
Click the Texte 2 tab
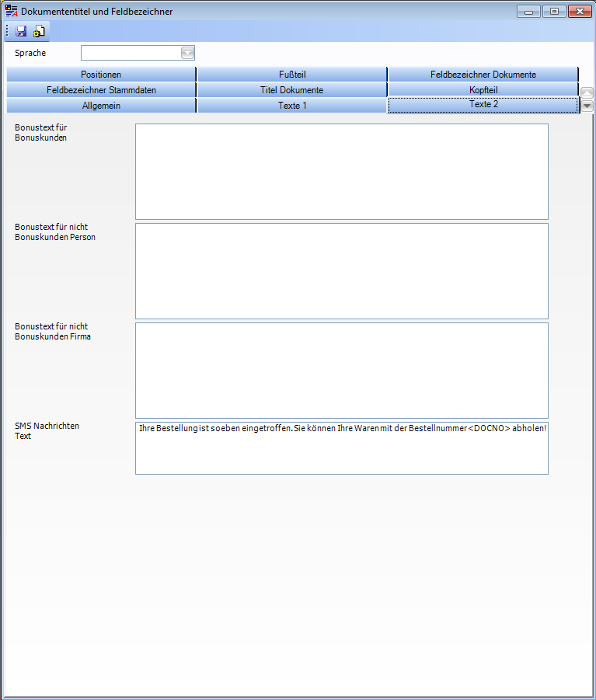coord(483,105)
